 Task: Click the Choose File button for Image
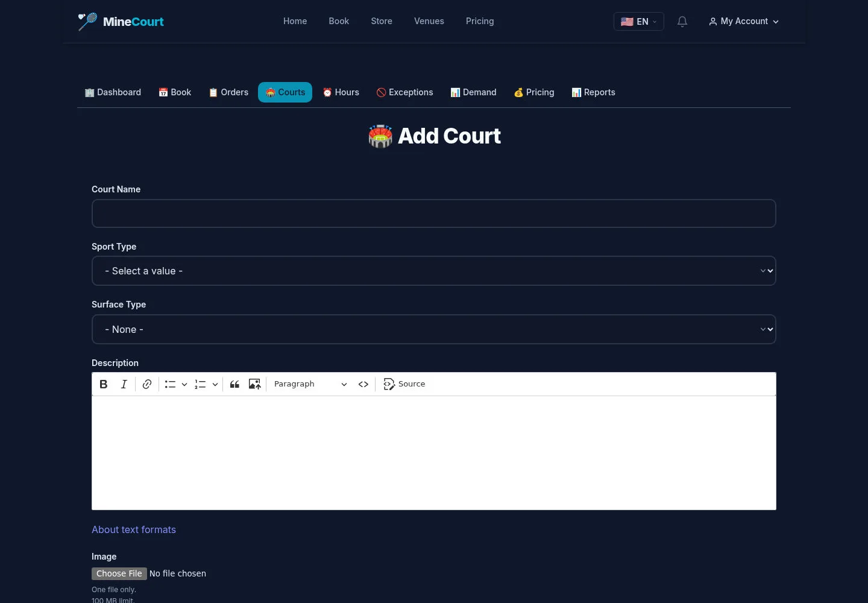(119, 573)
